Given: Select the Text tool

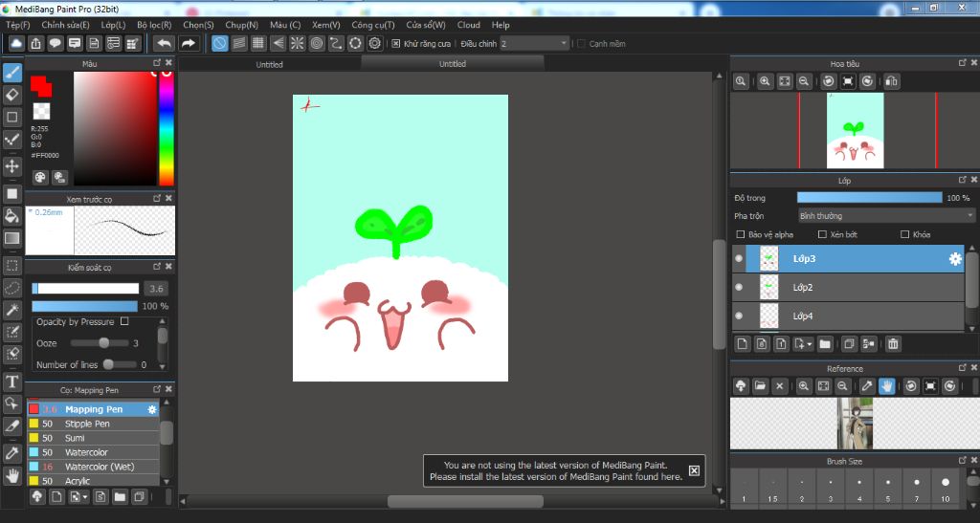Looking at the screenshot, I should [x=11, y=381].
